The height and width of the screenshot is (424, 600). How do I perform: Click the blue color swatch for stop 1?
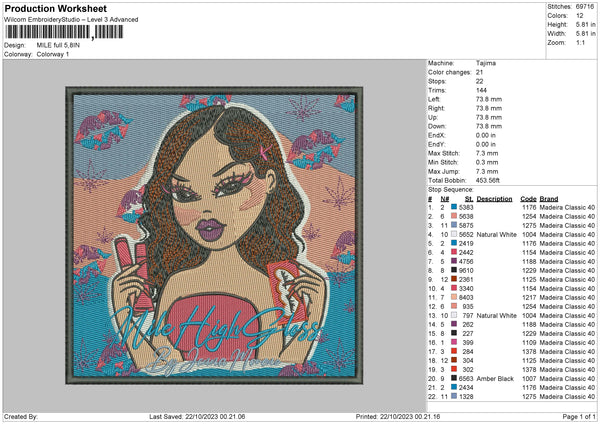454,207
